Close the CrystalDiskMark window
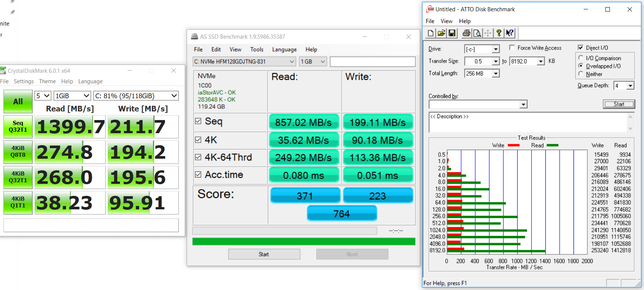This screenshot has height=290, width=644. click(x=174, y=71)
